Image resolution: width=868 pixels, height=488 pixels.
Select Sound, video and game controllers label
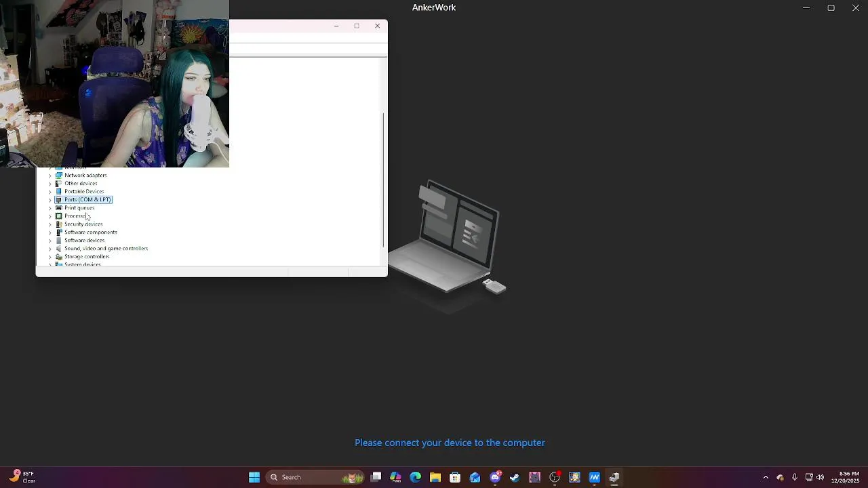coord(106,249)
